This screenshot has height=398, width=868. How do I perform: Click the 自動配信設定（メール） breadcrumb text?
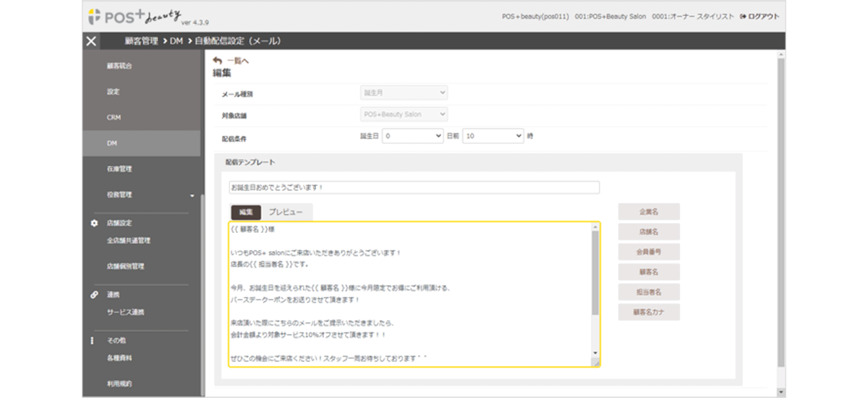pos(237,41)
